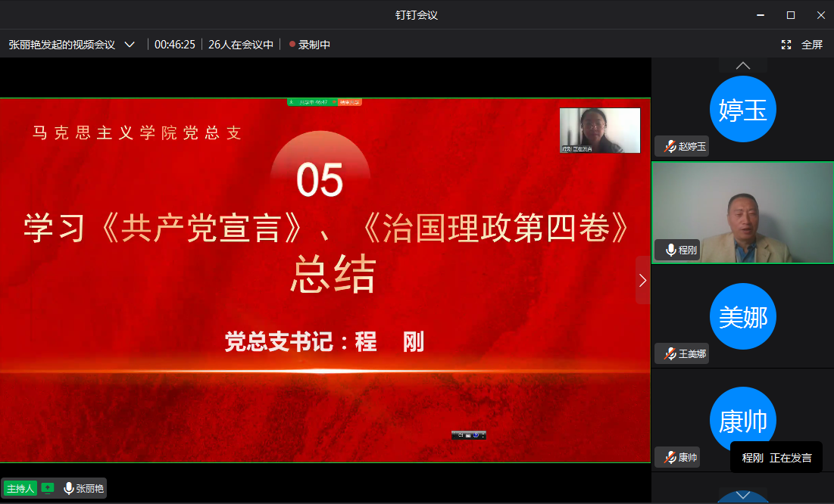Click the small presenter video inset on slide
This screenshot has width=834, height=504.
coord(599,130)
